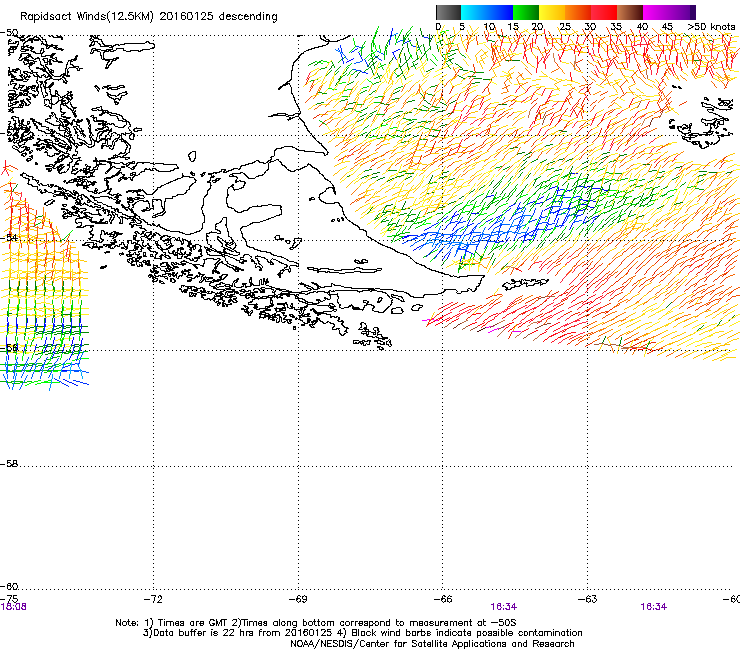Pick the green 15–20 knots legend segment
This screenshot has height=650, width=740.
tap(526, 12)
